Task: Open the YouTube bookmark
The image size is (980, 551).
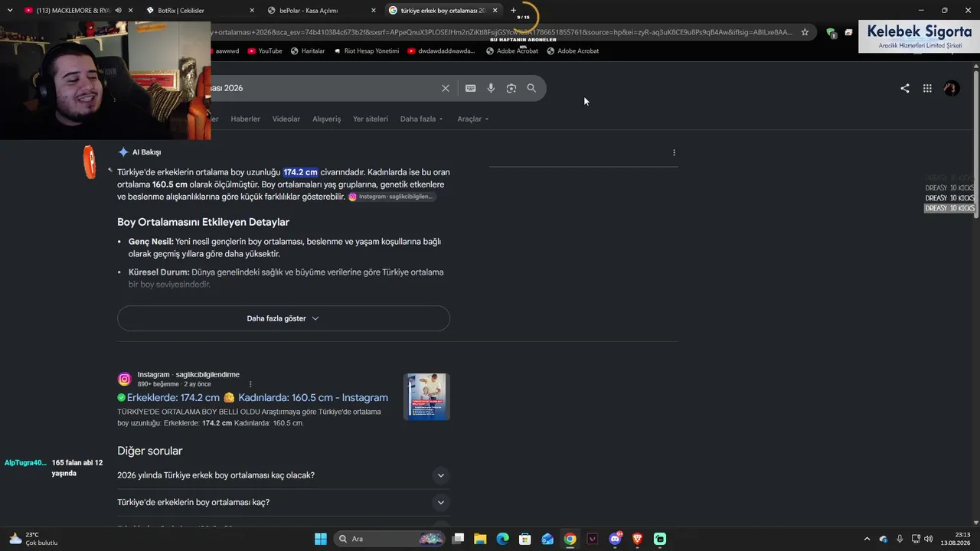Action: [x=264, y=51]
